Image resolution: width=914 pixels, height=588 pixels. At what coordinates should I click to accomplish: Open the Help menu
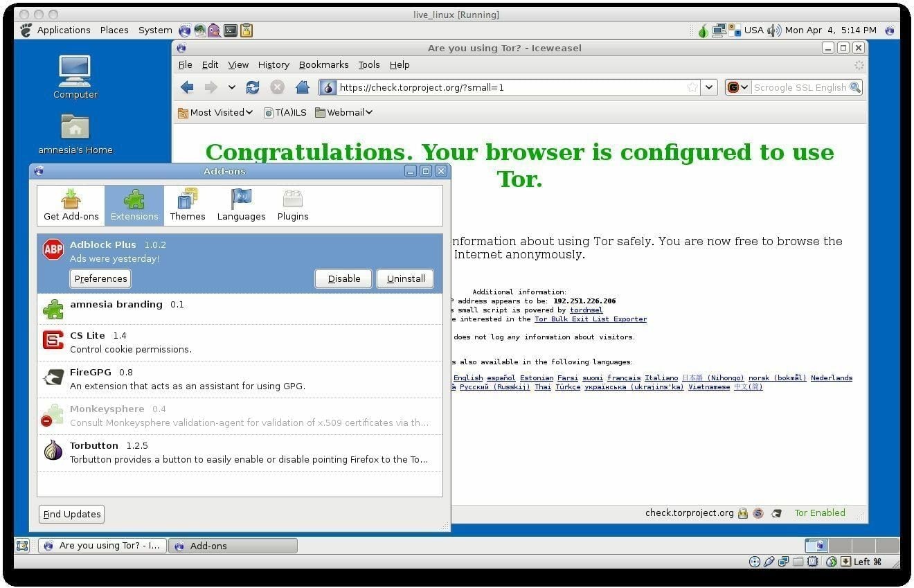400,64
